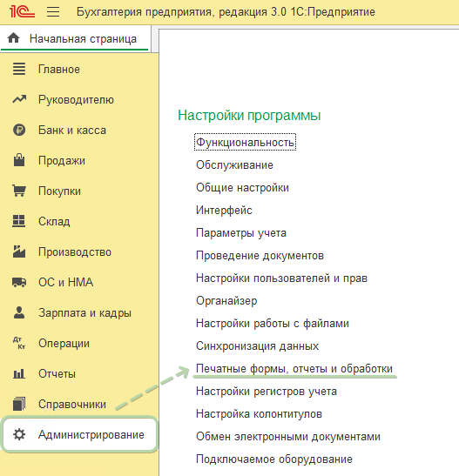This screenshot has height=476, width=459.
Task: Open Общие настройки
Action: pyautogui.click(x=242, y=187)
